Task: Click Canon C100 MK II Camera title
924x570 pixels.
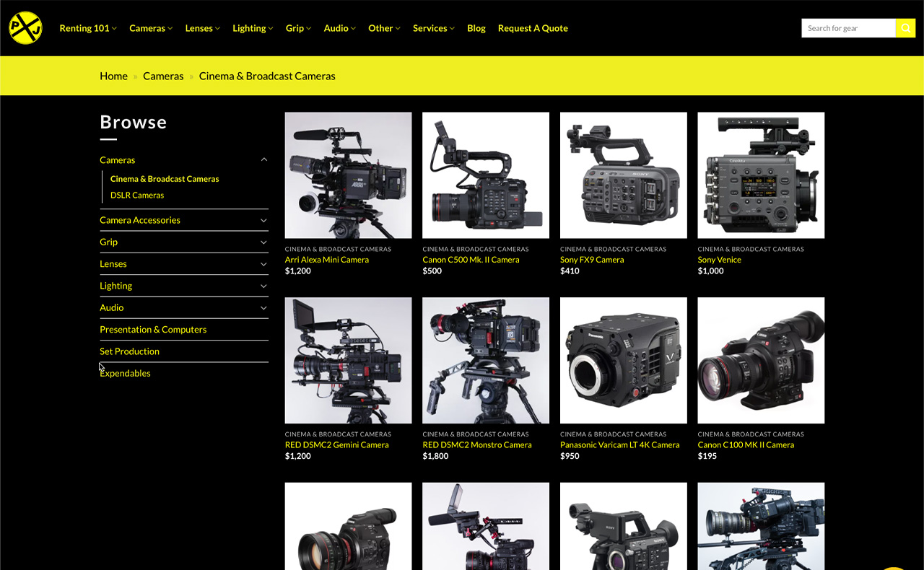Action: click(746, 445)
